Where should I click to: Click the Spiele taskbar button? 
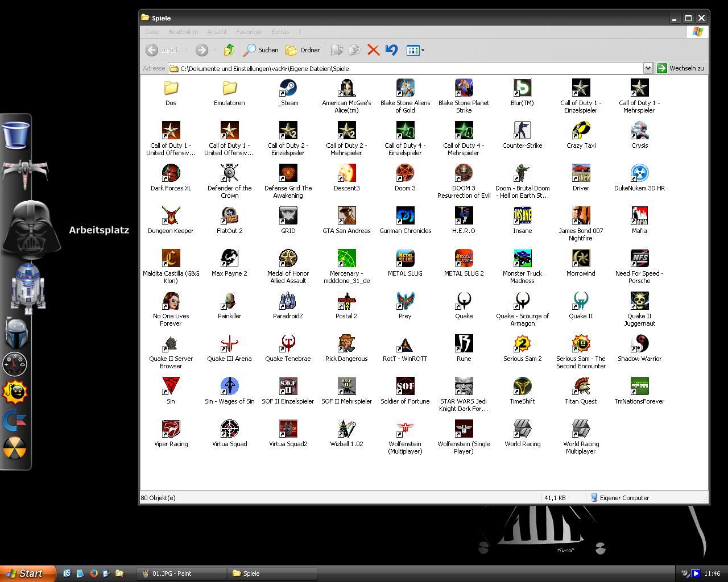tap(272, 573)
